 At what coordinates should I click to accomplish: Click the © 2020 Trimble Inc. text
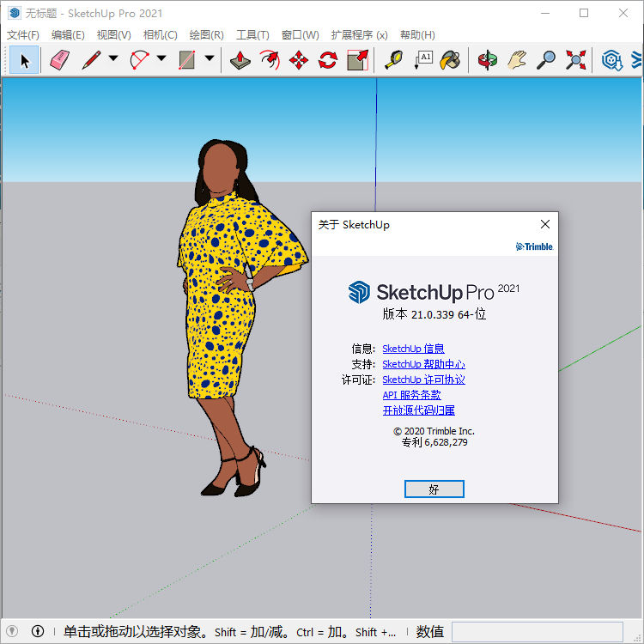click(434, 431)
